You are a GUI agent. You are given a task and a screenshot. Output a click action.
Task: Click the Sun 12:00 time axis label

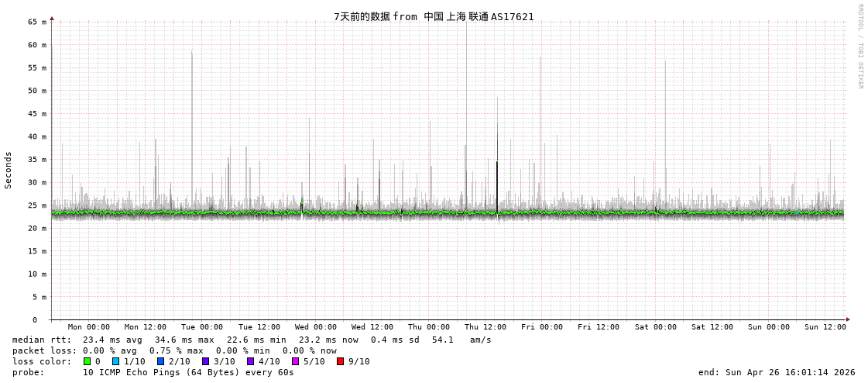click(x=825, y=327)
